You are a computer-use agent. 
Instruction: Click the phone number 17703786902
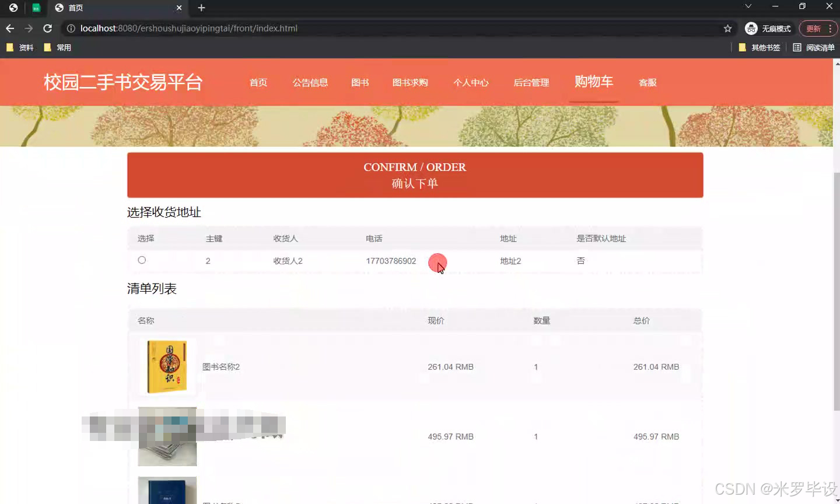[391, 261]
